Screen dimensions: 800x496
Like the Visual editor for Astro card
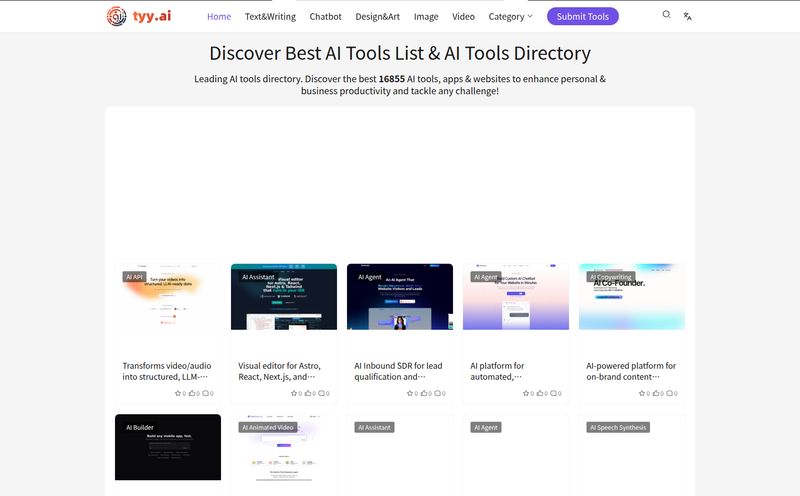click(308, 393)
